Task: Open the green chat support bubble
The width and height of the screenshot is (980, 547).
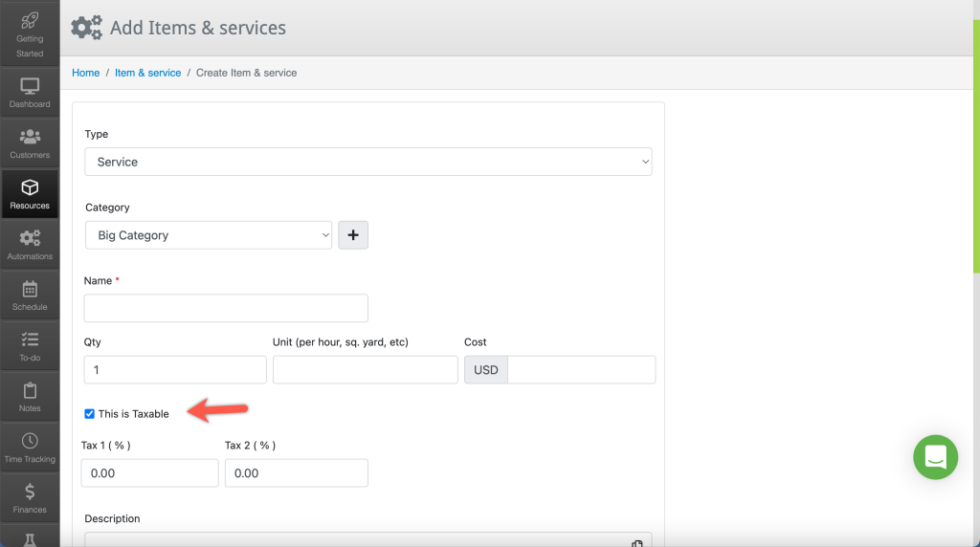Action: [935, 457]
